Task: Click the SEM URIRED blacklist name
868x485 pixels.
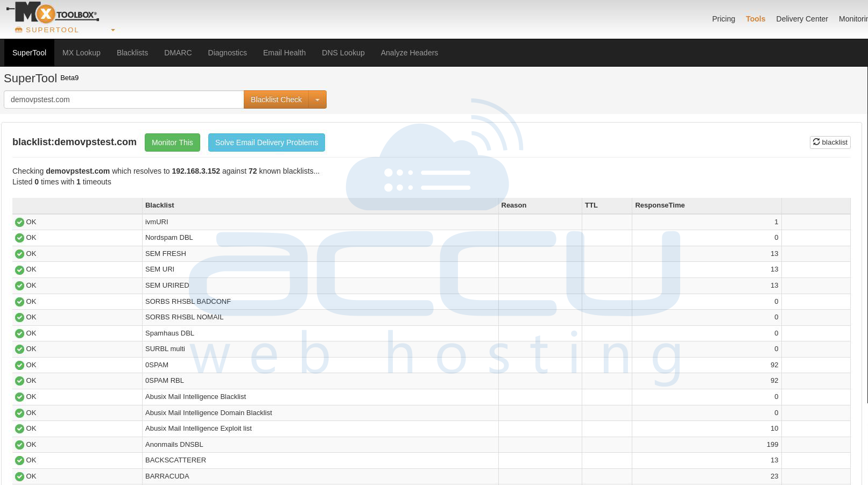Action: (x=167, y=285)
